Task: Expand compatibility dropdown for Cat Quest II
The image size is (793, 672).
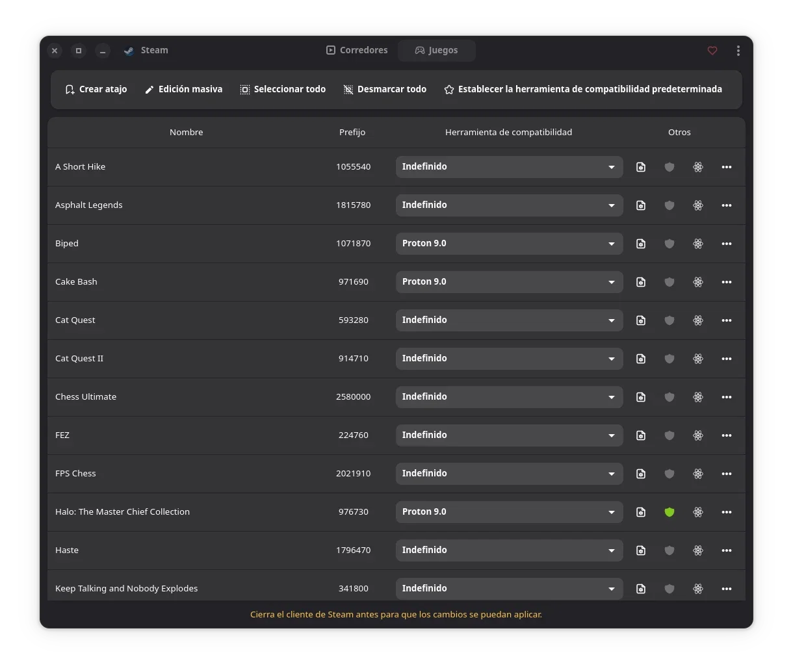Action: [x=509, y=359]
